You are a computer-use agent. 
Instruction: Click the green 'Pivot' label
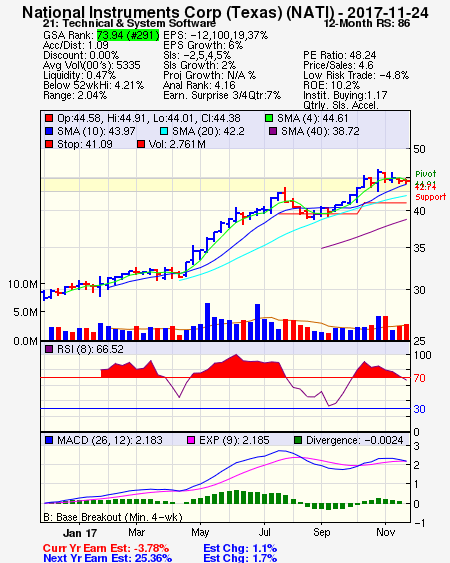click(x=426, y=174)
